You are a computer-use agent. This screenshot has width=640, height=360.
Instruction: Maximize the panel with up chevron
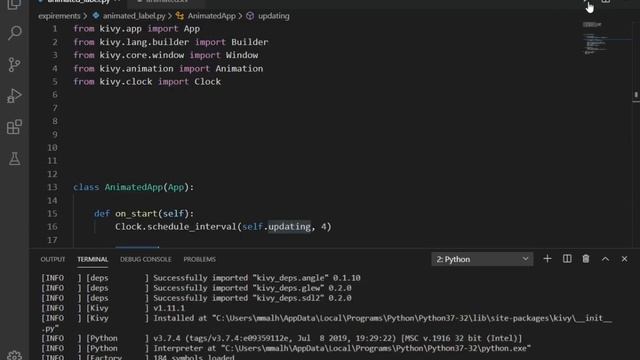(605, 259)
